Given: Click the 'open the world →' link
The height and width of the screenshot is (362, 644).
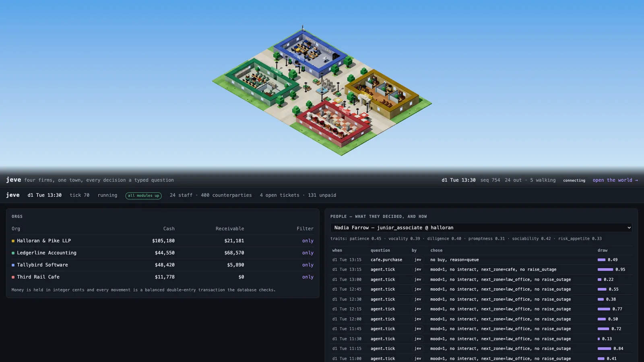Looking at the screenshot, I should [x=615, y=180].
